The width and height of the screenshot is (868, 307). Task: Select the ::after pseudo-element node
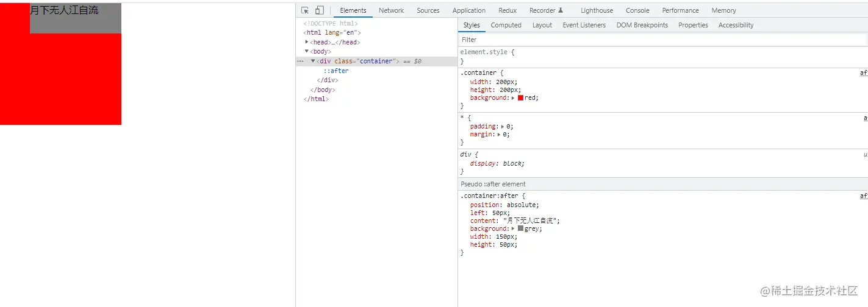pos(336,71)
